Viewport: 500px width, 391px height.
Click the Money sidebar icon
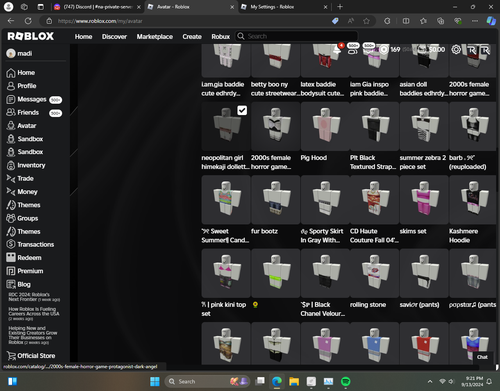[x=11, y=192]
